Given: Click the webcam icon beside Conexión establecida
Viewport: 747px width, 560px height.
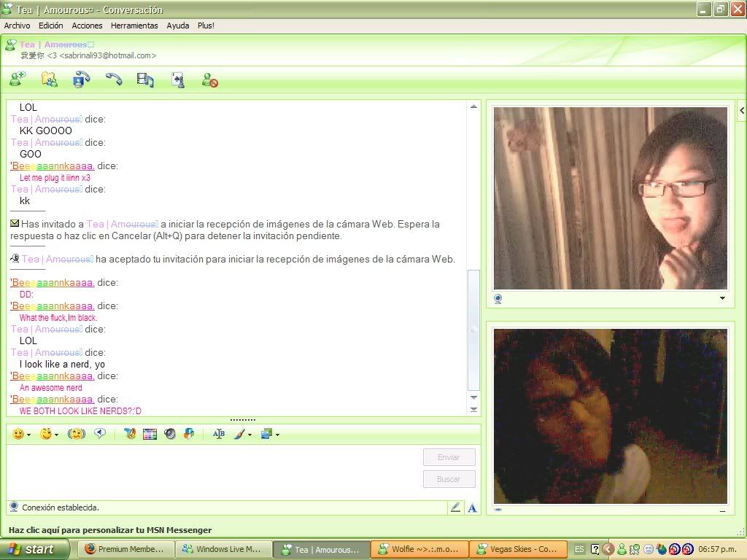Looking at the screenshot, I should coord(14,507).
